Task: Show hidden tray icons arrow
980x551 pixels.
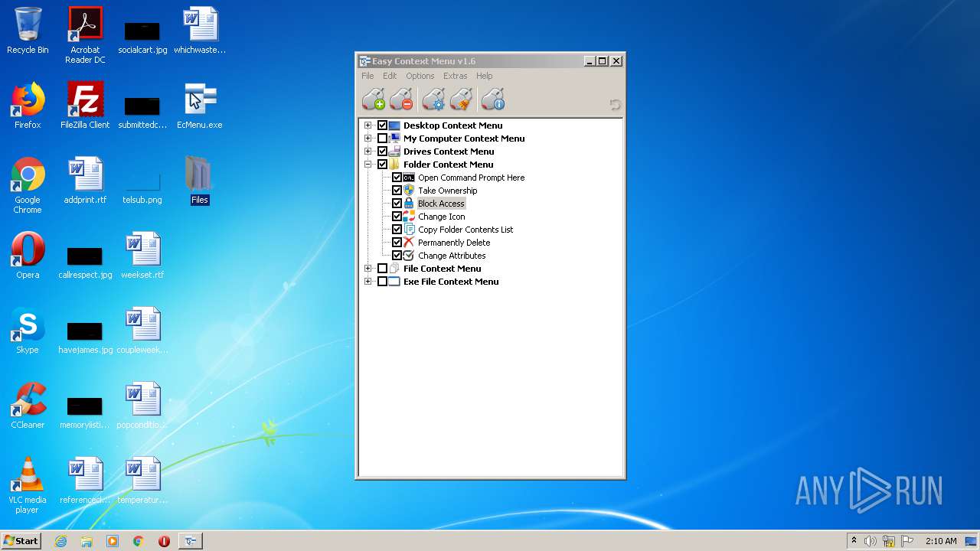Action: [x=854, y=540]
